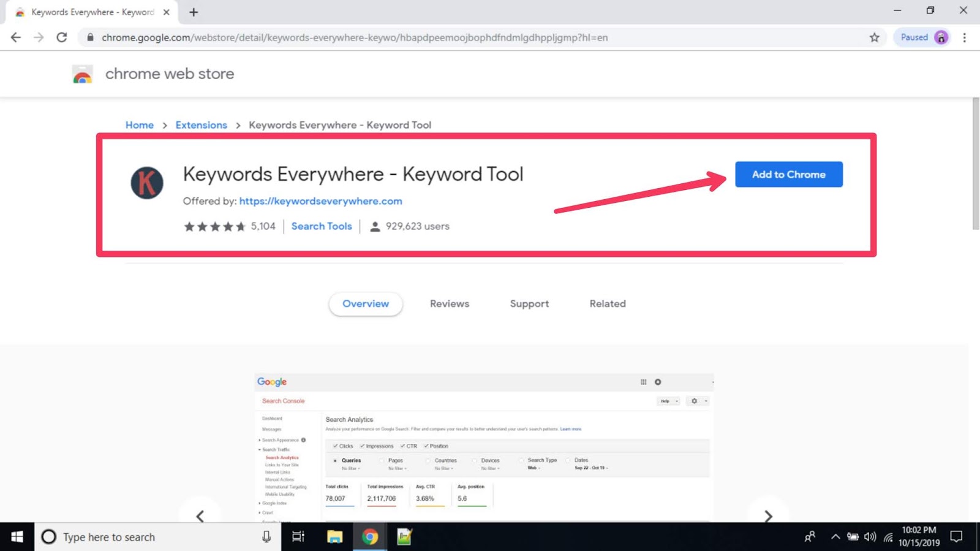Click the taskbar microphone icon

tap(266, 537)
